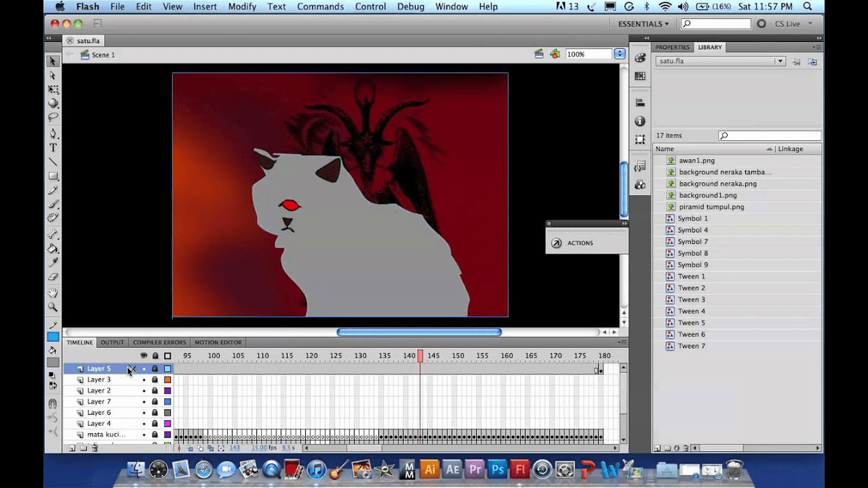The height and width of the screenshot is (488, 868).
Task: Open the Info panel icon
Action: tap(640, 121)
